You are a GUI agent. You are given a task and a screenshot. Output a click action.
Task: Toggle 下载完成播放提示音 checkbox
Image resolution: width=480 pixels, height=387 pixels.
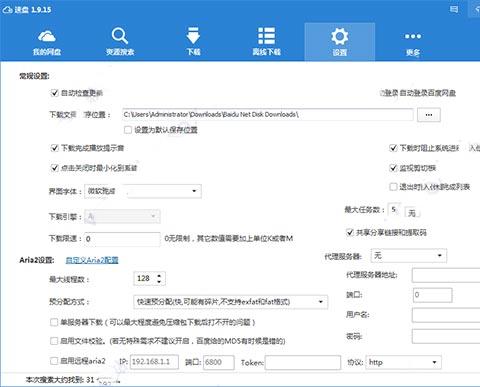pos(54,148)
